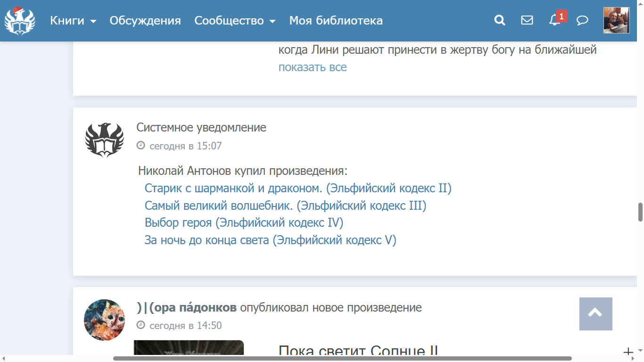
Task: Click the site logo with Santa hat
Action: coord(20,21)
